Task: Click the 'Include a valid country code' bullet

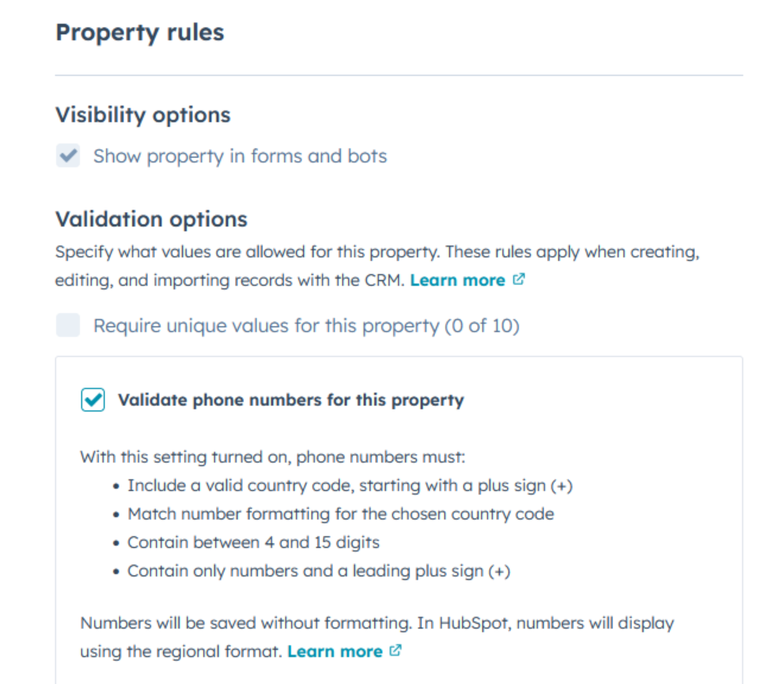Action: point(350,486)
